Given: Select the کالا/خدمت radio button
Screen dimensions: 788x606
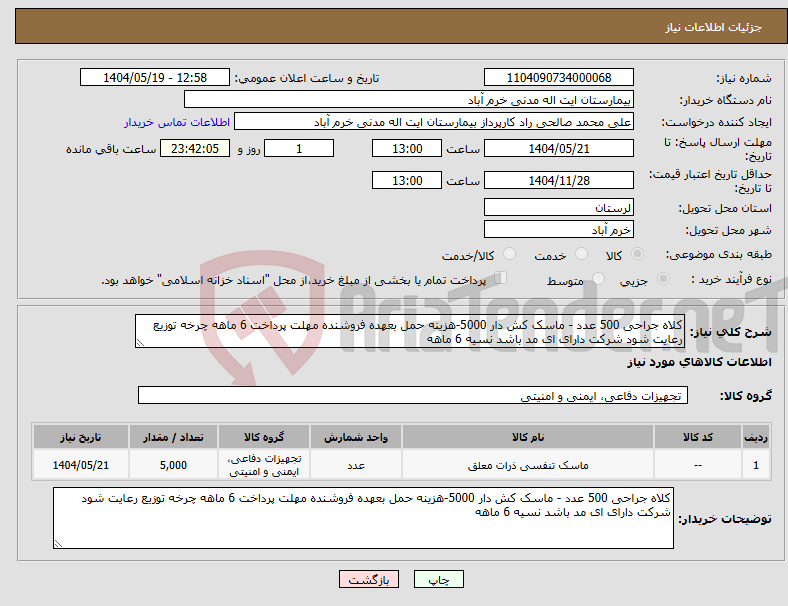Looking at the screenshot, I should point(509,254).
